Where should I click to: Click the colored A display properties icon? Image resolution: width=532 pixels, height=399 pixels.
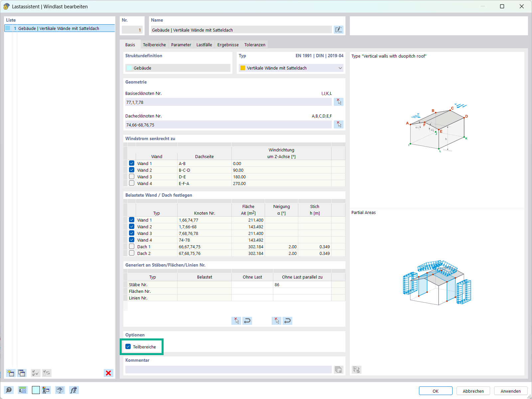coord(46,390)
